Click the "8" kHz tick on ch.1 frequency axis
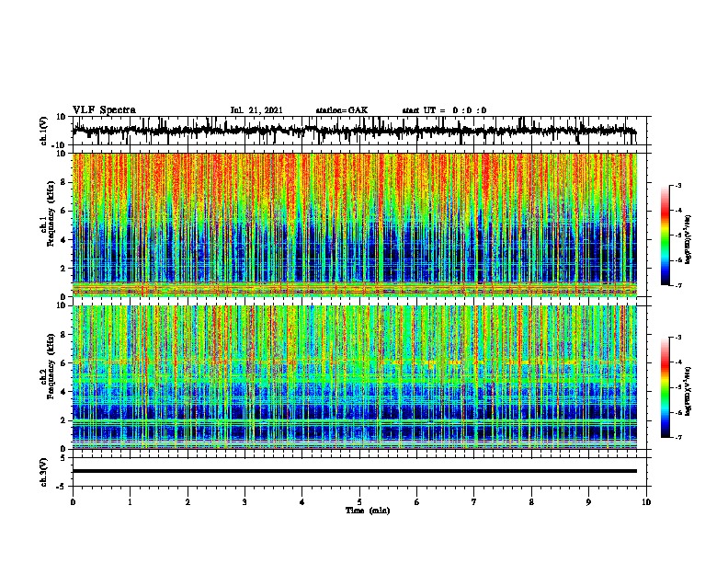 coord(63,182)
